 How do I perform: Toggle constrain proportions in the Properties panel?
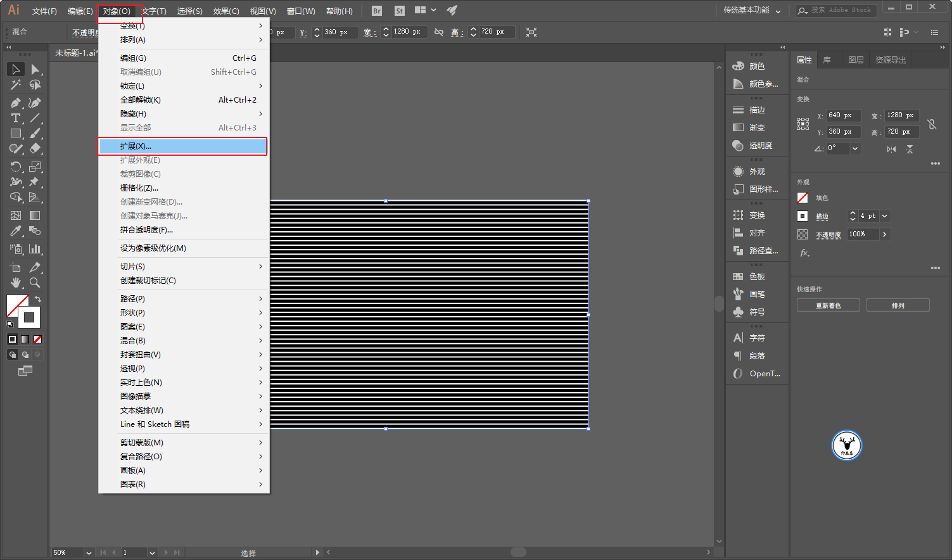(932, 124)
